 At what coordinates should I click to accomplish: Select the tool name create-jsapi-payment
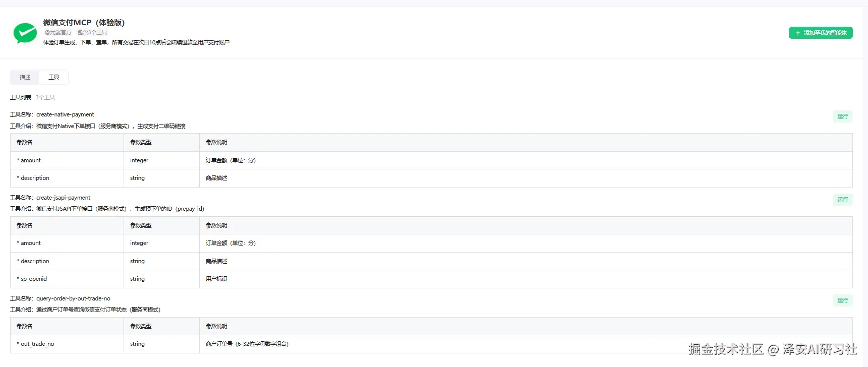click(63, 198)
